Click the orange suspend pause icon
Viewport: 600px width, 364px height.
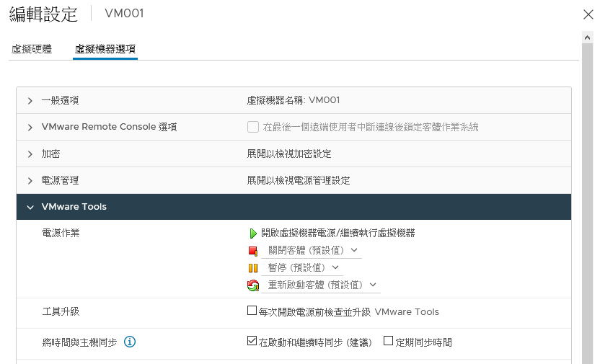click(253, 268)
